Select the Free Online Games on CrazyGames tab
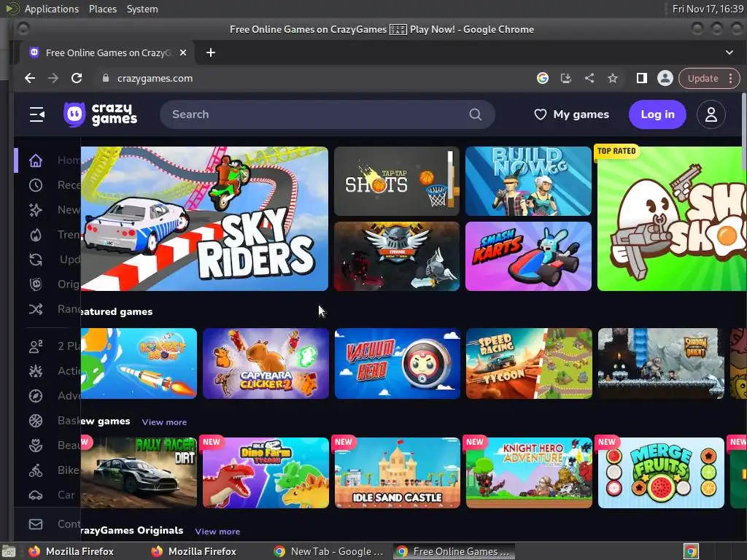The width and height of the screenshot is (747, 560). point(108,52)
